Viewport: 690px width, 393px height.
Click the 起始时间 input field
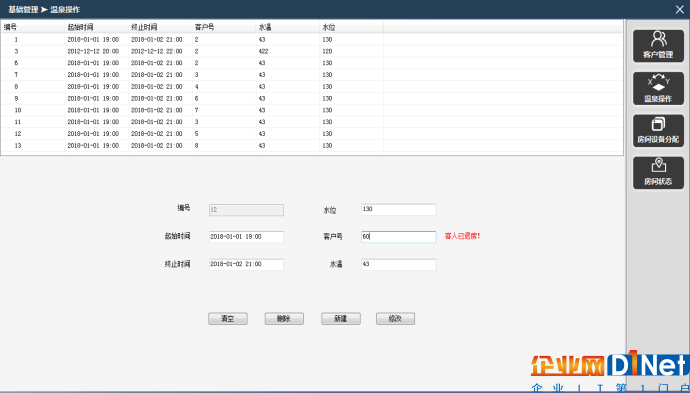point(246,237)
